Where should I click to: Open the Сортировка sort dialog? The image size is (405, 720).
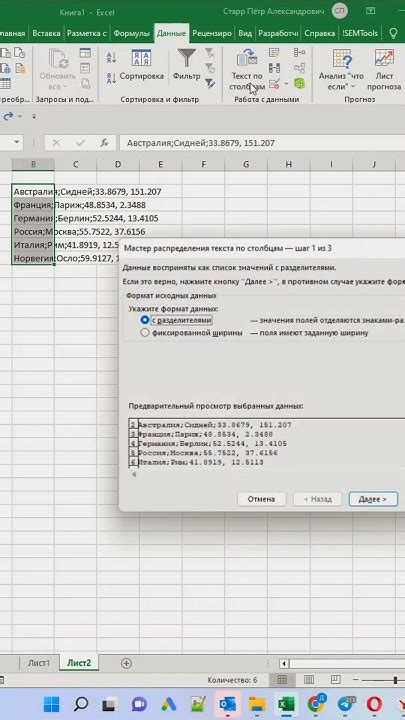pos(141,65)
